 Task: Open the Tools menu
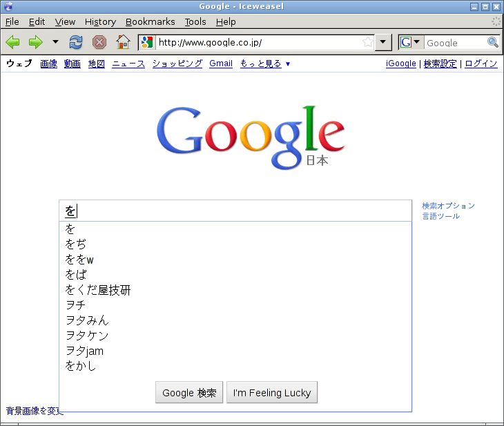click(195, 21)
